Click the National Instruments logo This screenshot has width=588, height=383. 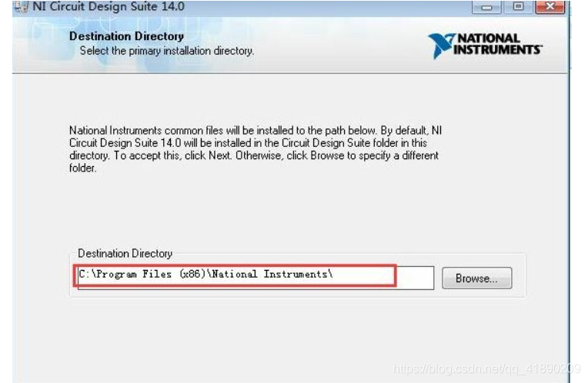(x=485, y=45)
